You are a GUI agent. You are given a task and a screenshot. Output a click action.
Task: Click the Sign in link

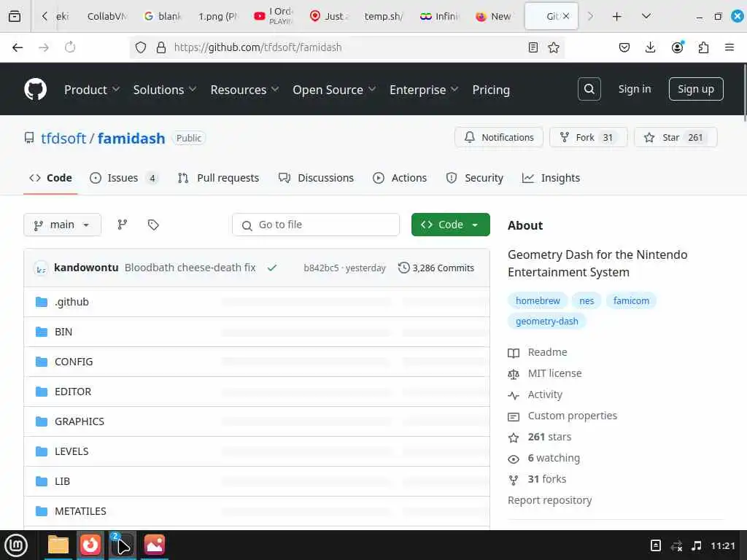pos(634,89)
